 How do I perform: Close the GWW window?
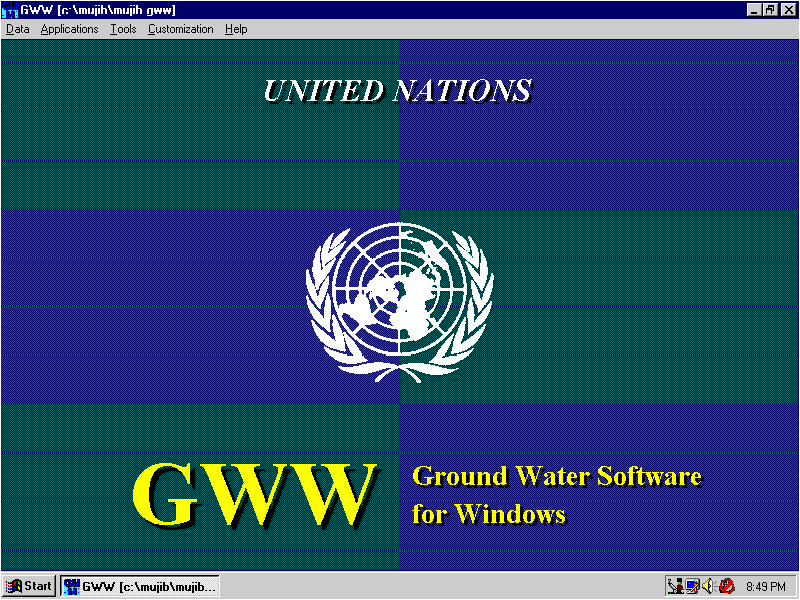coord(788,10)
